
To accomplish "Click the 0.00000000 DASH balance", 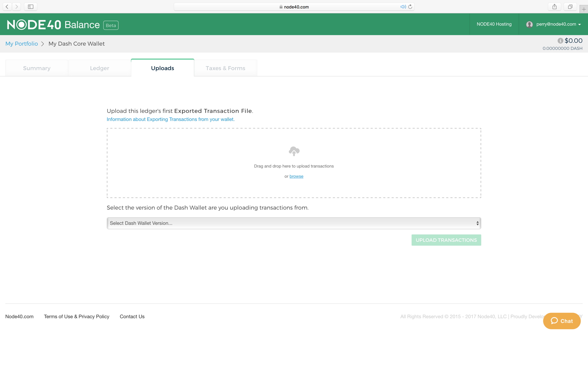I will click(x=562, y=48).
